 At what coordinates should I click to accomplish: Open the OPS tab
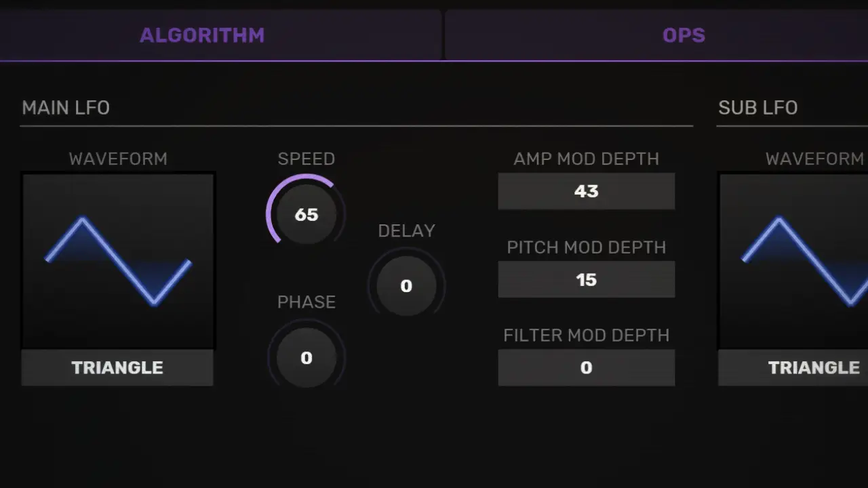[684, 35]
